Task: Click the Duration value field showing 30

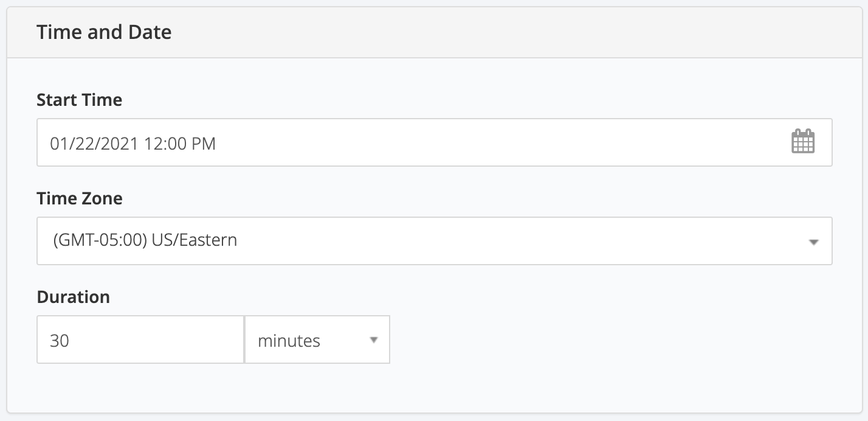Action: [140, 339]
